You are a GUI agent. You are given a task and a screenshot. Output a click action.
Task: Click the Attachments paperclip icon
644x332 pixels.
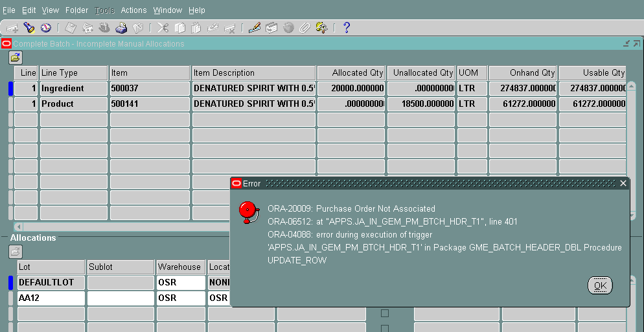coord(305,28)
